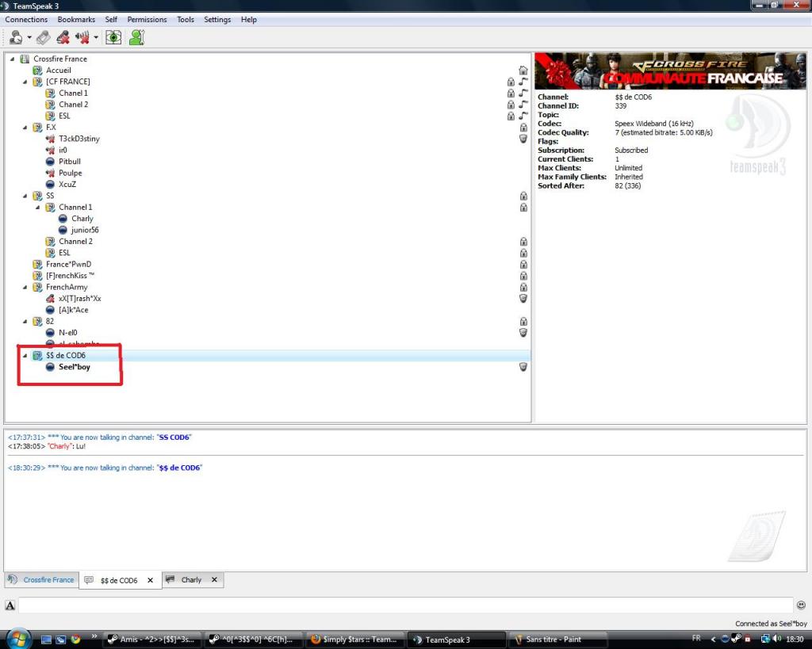This screenshot has width=812, height=649.
Task: Click the "Speex Wideband (16 kHz)" codec value
Action: (654, 124)
